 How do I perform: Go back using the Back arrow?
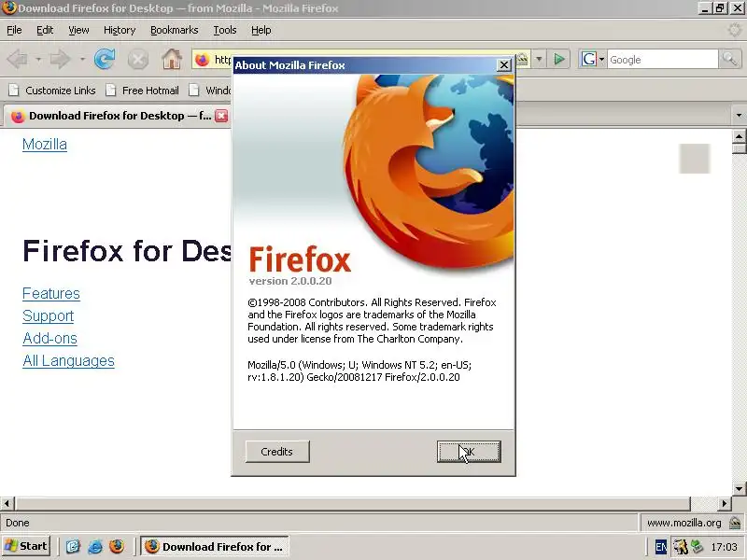(18, 60)
